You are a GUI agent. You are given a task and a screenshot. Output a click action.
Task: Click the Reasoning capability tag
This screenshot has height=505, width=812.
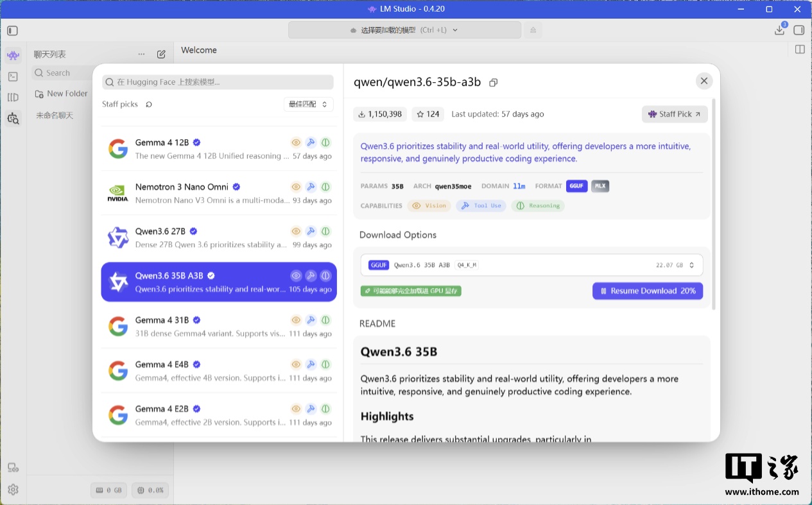click(538, 206)
